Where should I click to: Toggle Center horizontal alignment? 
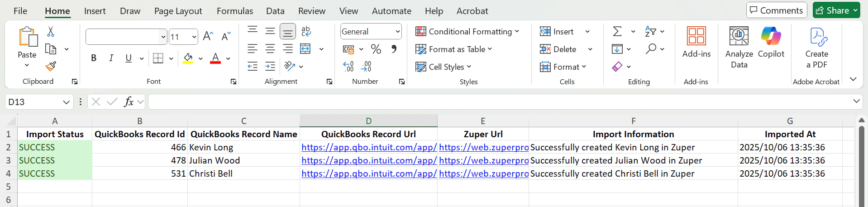click(x=270, y=49)
